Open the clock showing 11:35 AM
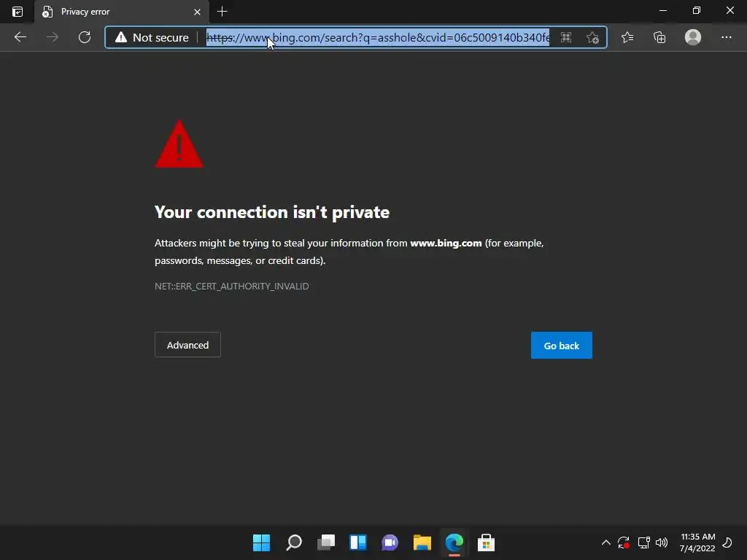 click(697, 542)
